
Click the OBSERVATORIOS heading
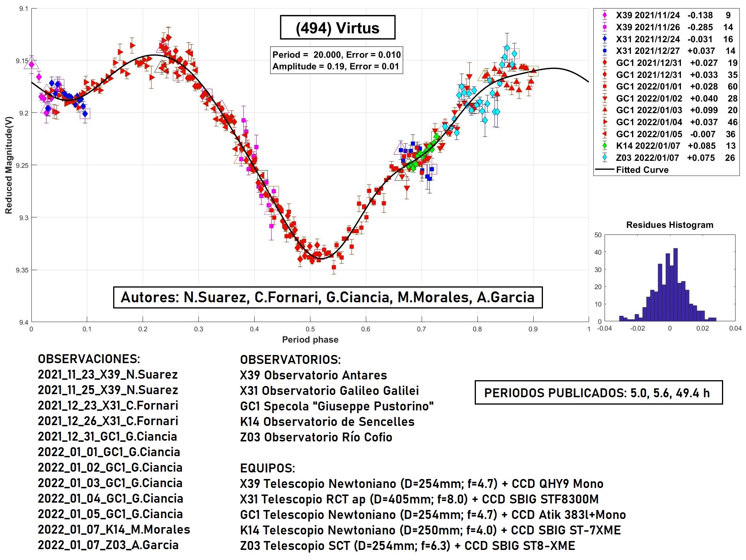click(x=291, y=360)
